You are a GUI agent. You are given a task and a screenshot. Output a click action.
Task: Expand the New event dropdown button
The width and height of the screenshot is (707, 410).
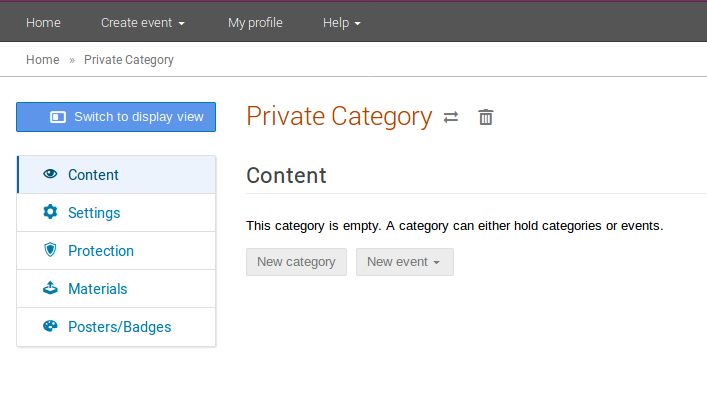click(405, 262)
